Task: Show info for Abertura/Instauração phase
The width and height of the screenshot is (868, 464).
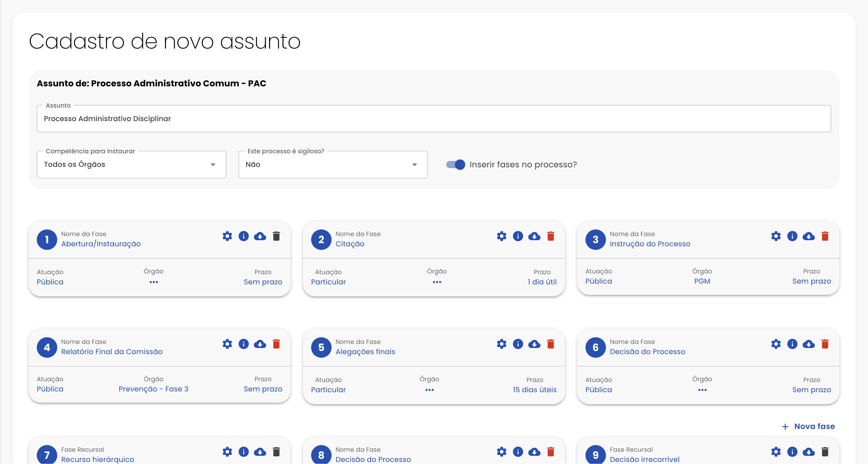Action: (x=244, y=236)
